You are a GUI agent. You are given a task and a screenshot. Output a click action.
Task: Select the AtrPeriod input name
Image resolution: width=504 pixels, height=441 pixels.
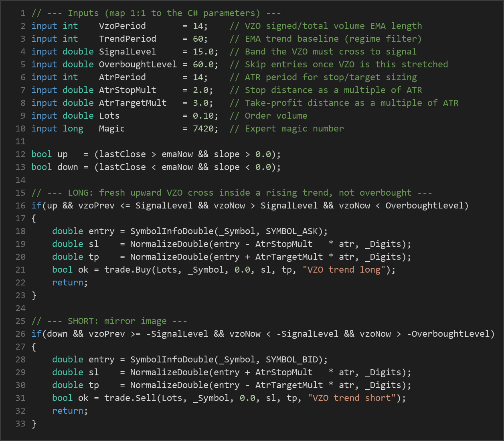tap(122, 77)
